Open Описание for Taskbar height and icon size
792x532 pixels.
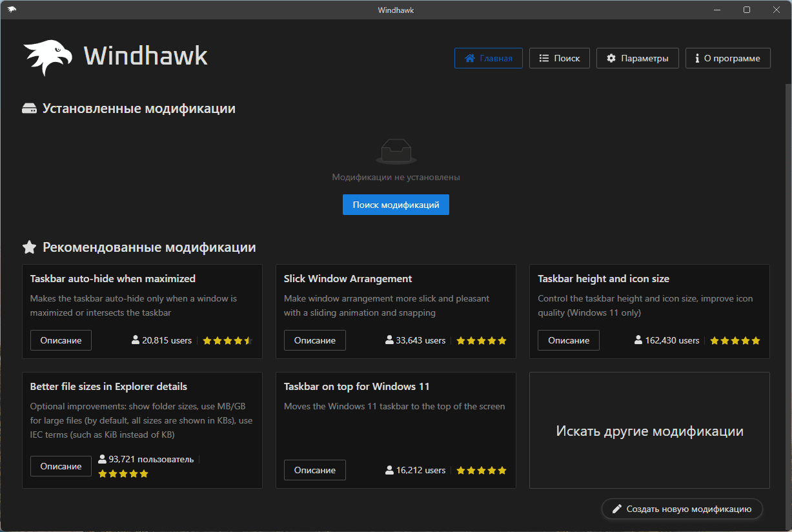tap(569, 340)
